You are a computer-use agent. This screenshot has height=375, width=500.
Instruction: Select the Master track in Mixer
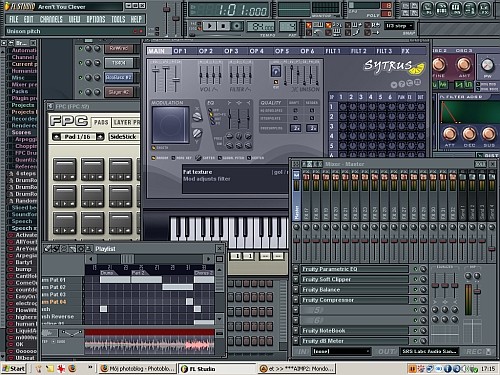[296, 195]
